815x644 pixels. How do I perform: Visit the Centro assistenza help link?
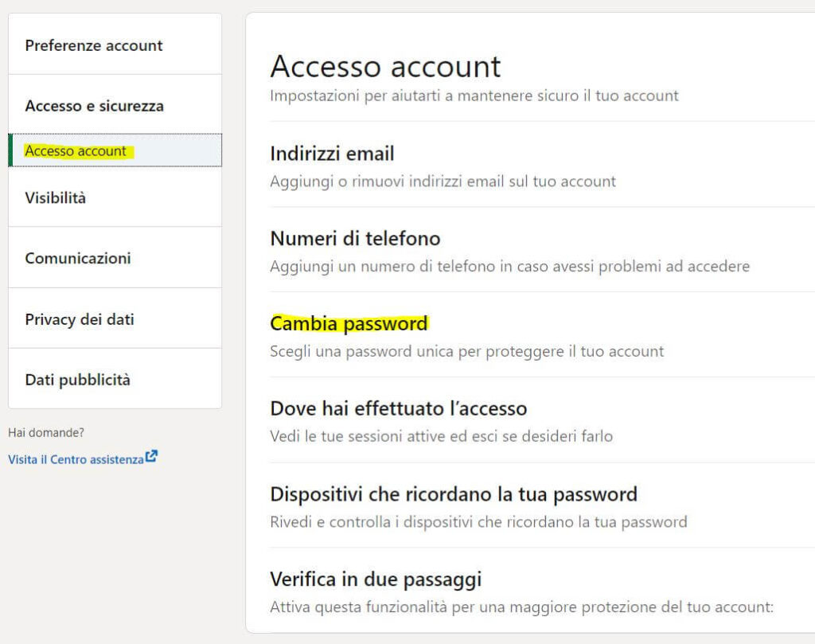76,459
